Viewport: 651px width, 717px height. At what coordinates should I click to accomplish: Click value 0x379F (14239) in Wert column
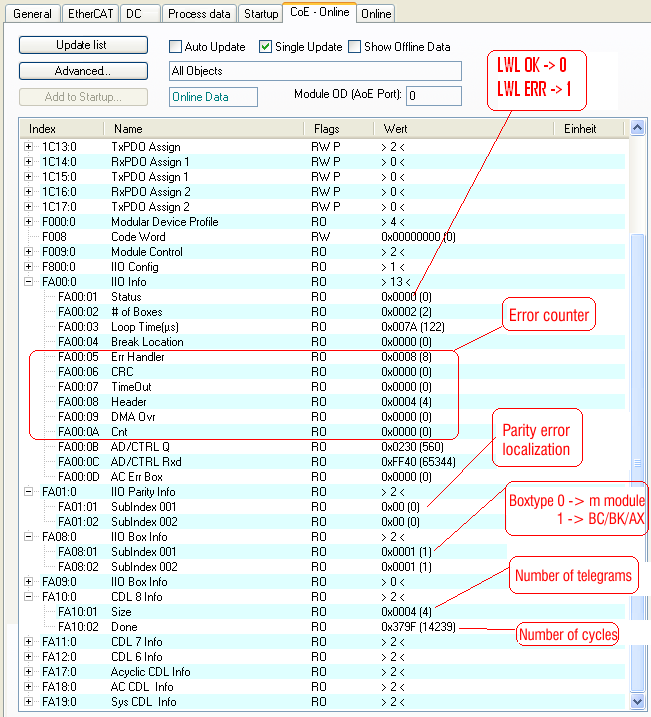tap(418, 627)
